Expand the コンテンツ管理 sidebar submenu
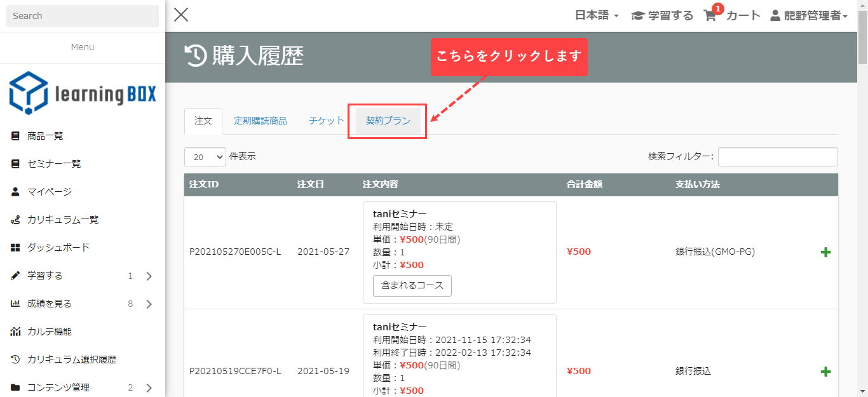Image resolution: width=868 pixels, height=397 pixels. [149, 388]
